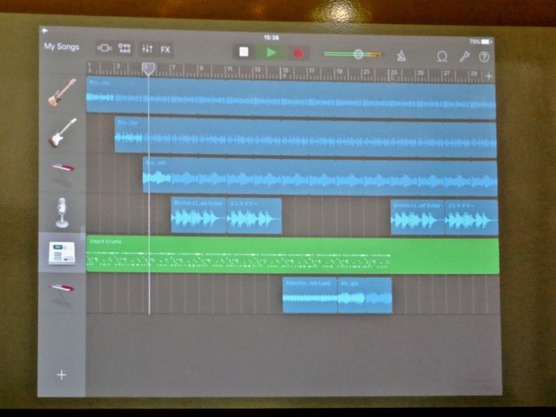The height and width of the screenshot is (417, 556).
Task: Switch to the tracks view button
Action: click(124, 48)
